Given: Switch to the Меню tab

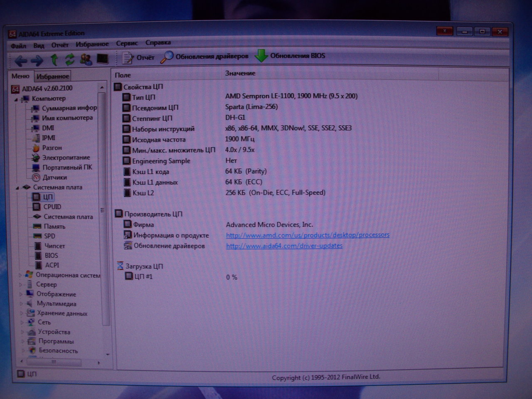Looking at the screenshot, I should (x=20, y=76).
